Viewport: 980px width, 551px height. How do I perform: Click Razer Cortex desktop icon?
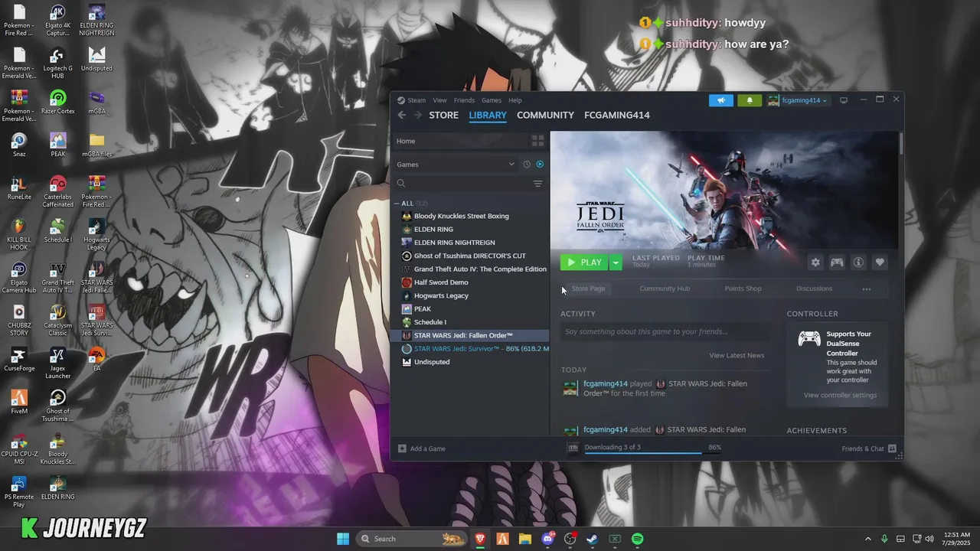point(57,103)
